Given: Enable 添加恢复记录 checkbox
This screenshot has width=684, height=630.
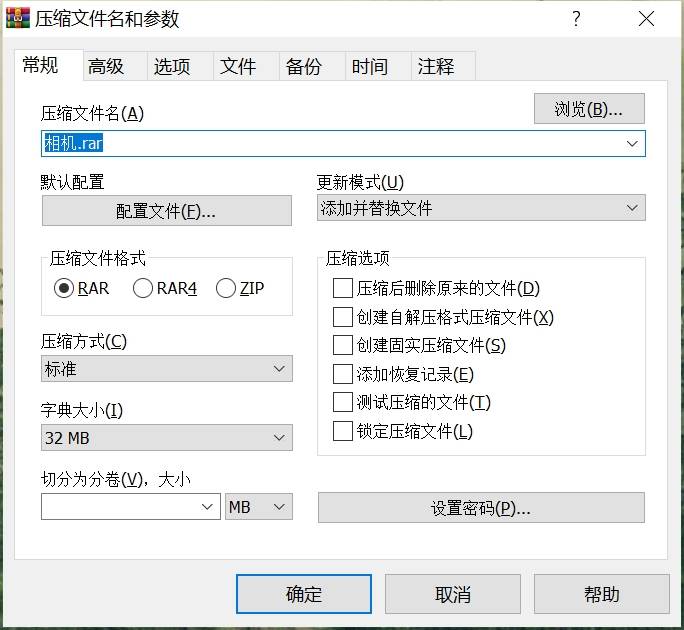Looking at the screenshot, I should tap(342, 374).
